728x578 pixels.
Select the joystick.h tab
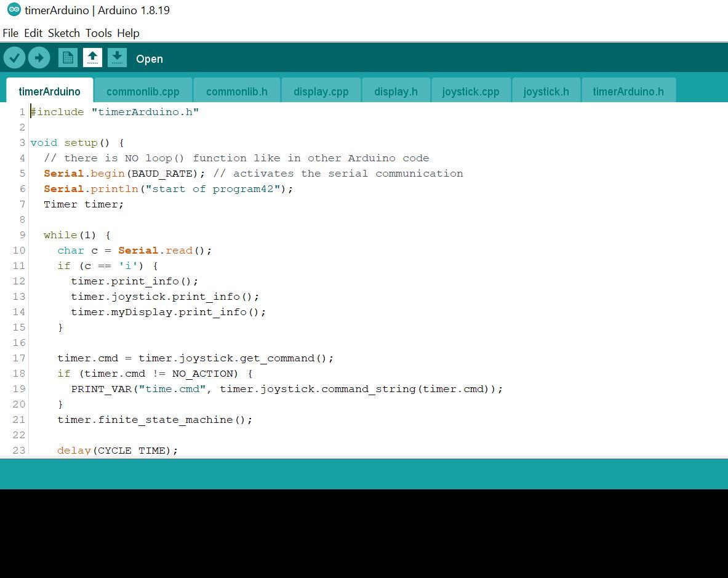click(x=546, y=91)
